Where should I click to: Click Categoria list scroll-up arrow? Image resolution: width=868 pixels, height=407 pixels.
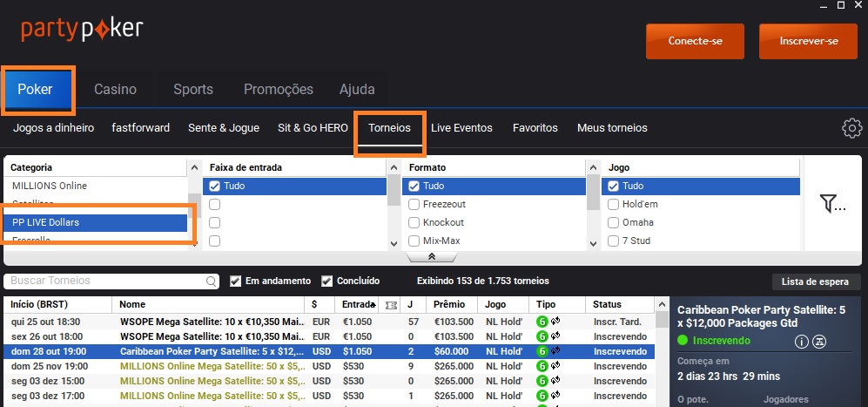(x=194, y=167)
